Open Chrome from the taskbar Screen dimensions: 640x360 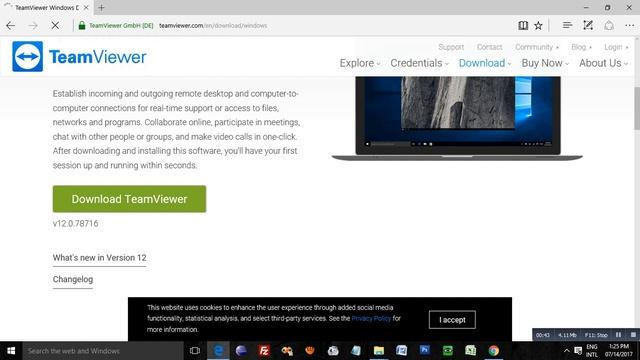[493, 351]
